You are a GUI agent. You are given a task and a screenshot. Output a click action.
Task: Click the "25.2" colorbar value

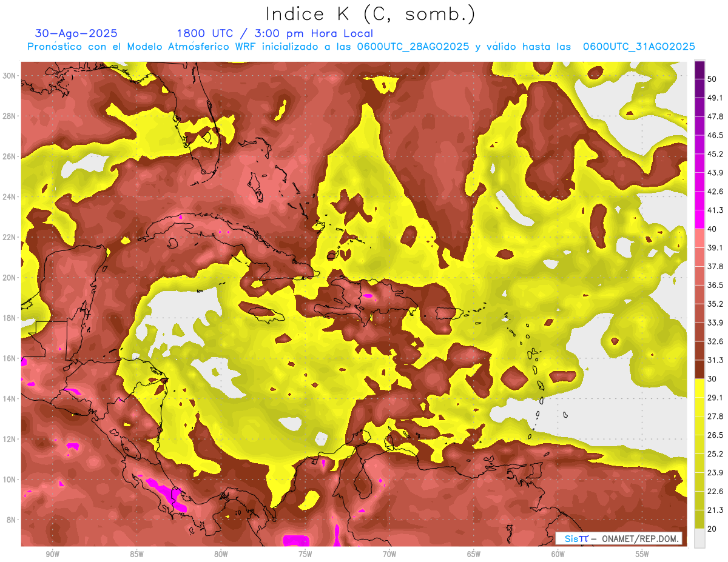point(715,454)
